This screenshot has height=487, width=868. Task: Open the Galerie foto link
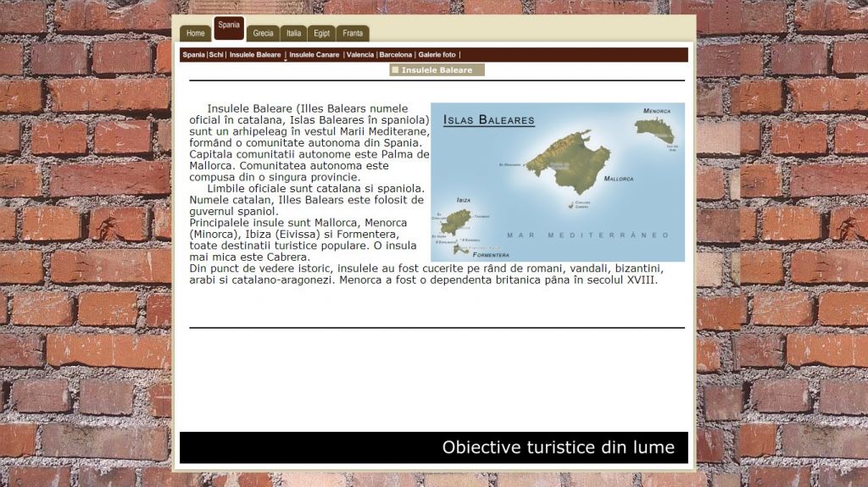(437, 55)
